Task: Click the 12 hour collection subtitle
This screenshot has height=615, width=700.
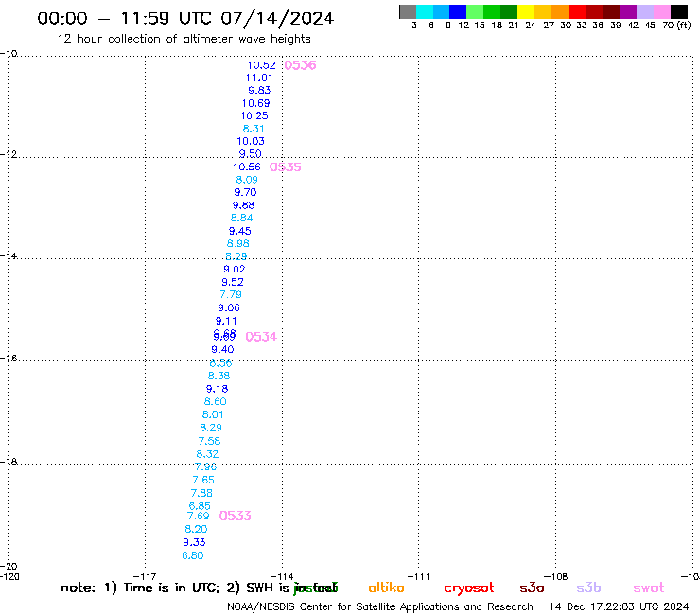Action: (x=184, y=39)
